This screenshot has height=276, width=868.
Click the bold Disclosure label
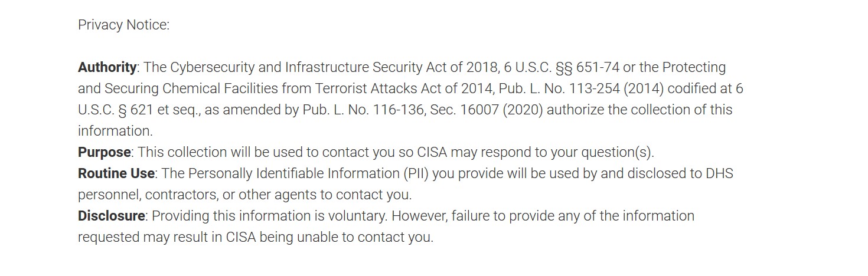pos(111,216)
